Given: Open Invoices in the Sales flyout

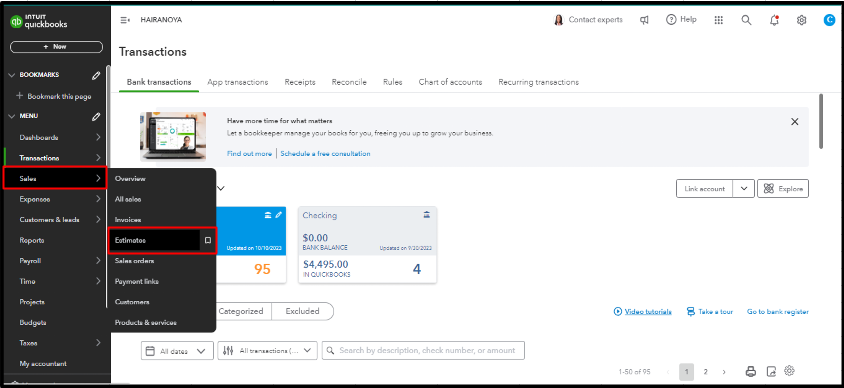Looking at the screenshot, I should (128, 220).
